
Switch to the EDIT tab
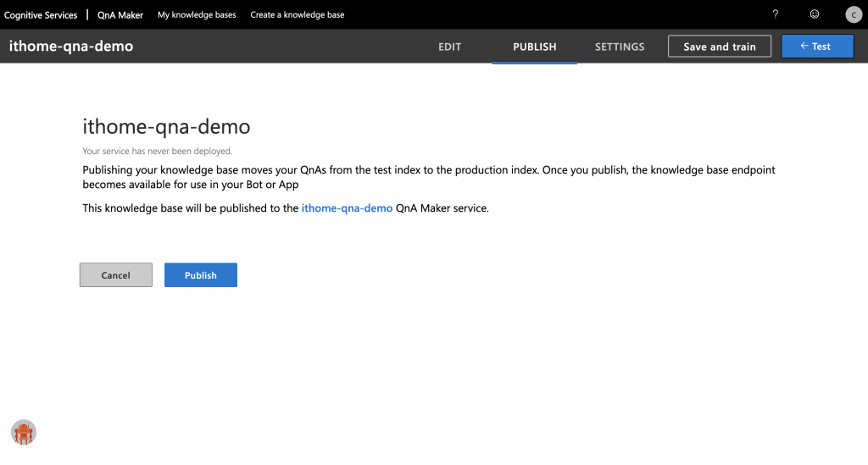(x=449, y=47)
